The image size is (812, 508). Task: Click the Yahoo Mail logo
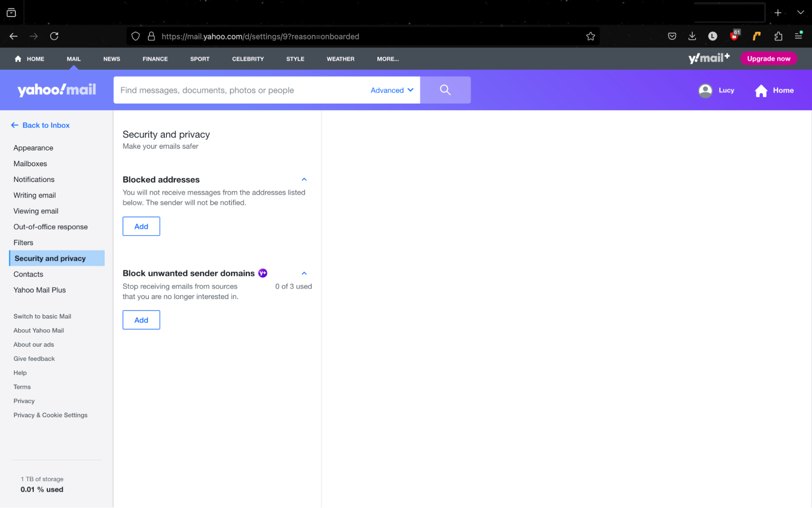(56, 90)
